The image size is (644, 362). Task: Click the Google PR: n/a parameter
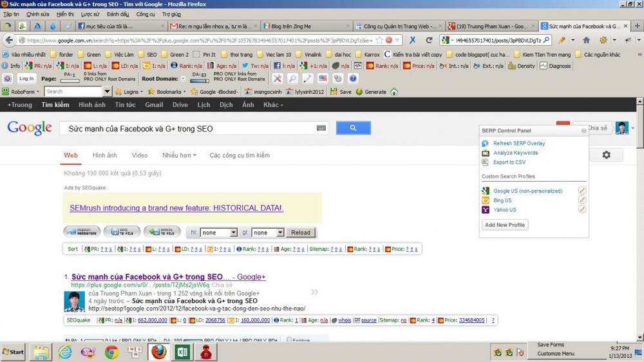click(38, 66)
